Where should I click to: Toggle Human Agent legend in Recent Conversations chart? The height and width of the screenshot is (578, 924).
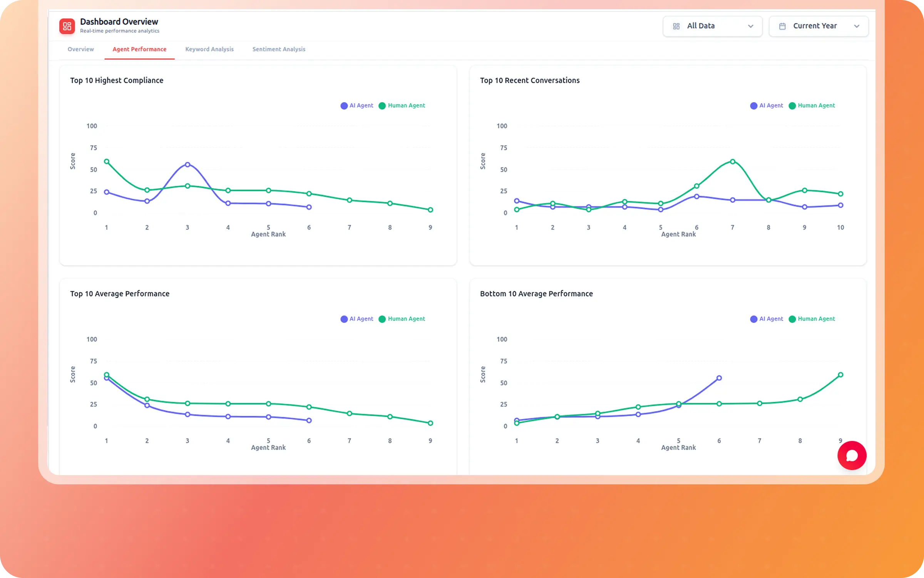(x=812, y=106)
